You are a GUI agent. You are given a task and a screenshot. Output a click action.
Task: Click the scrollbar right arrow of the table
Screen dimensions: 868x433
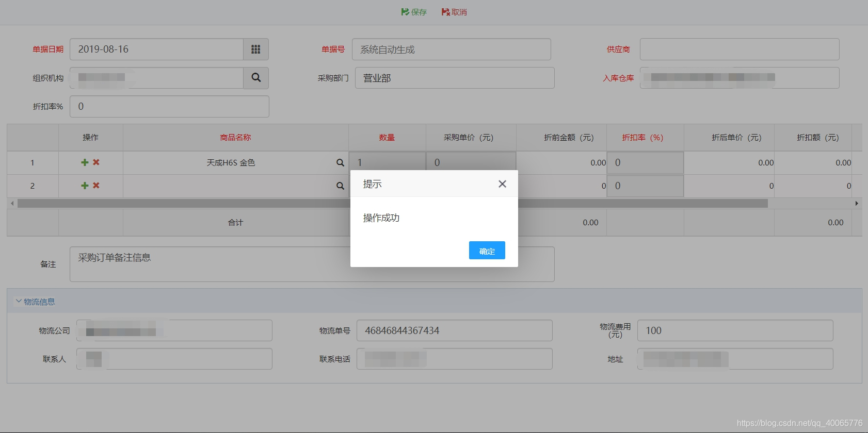tap(857, 204)
